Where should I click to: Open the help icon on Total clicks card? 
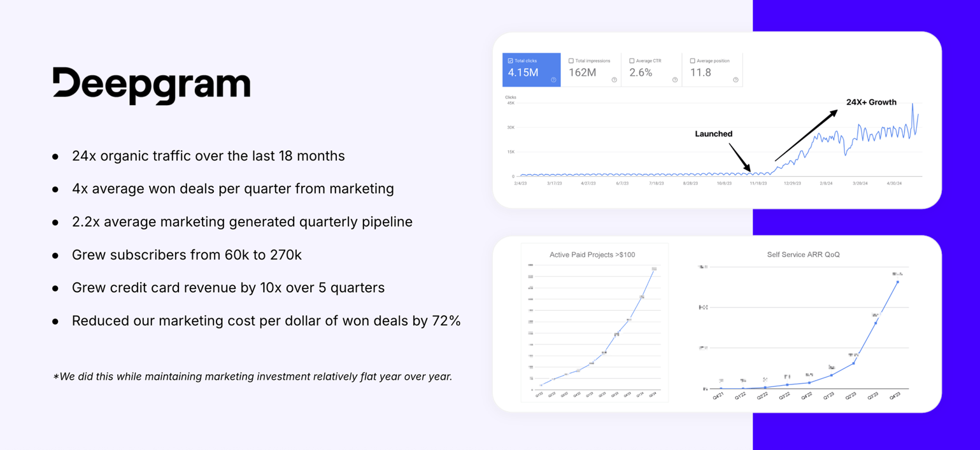coord(553,80)
